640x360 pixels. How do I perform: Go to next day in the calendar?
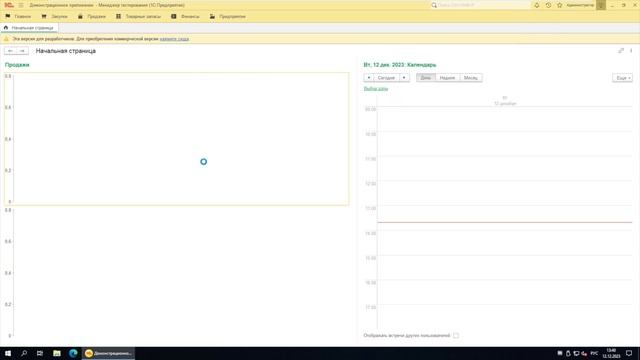pos(404,78)
